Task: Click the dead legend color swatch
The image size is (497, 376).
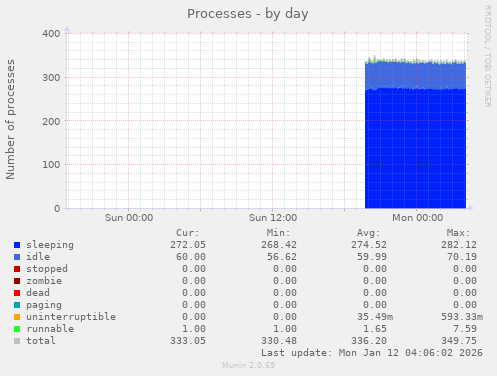Action: [x=17, y=293]
